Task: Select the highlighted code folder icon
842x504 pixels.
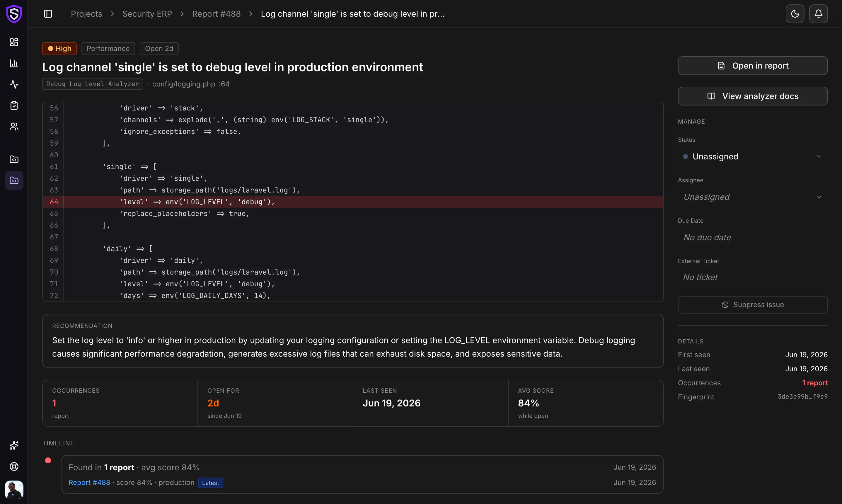Action: [x=14, y=180]
